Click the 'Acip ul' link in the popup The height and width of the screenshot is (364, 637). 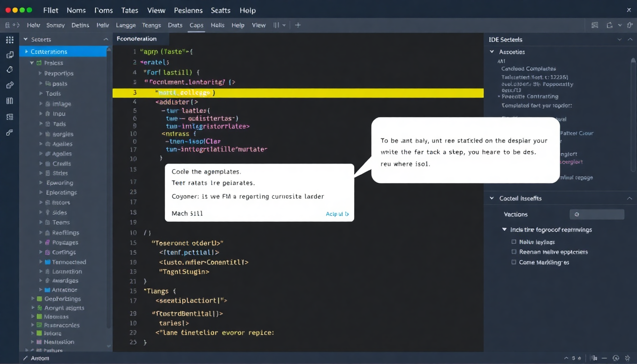pyautogui.click(x=337, y=214)
